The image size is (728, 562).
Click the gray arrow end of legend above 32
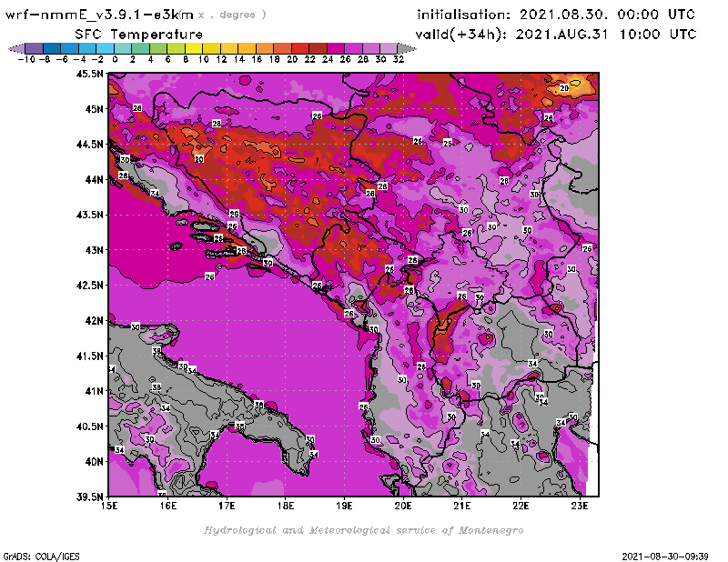click(x=407, y=48)
